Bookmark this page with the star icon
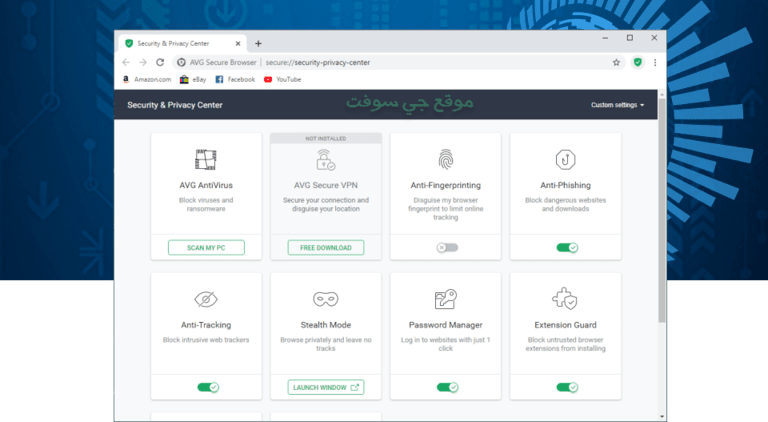This screenshot has width=768, height=422. (x=616, y=62)
